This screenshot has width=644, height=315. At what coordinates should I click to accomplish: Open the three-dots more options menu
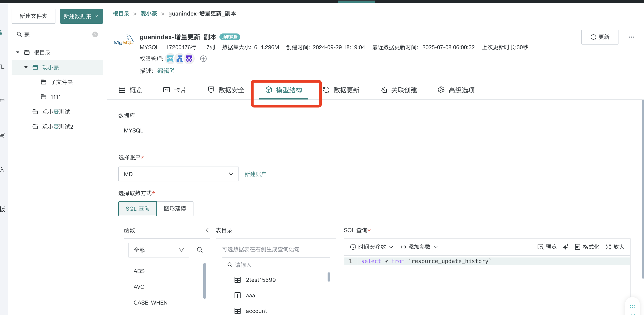tap(631, 37)
